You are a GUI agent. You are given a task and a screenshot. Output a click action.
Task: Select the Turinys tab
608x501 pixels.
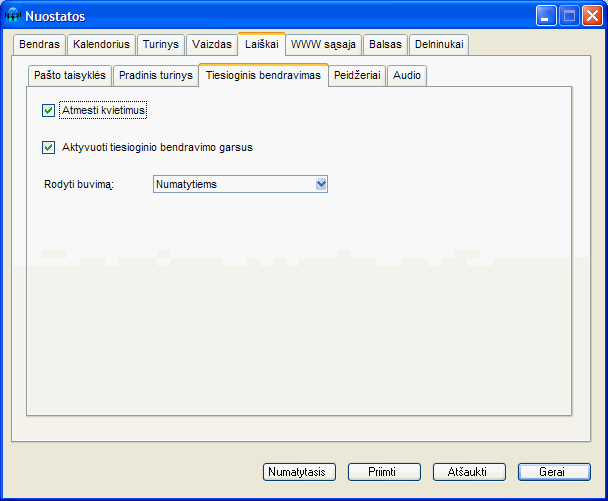coord(160,45)
